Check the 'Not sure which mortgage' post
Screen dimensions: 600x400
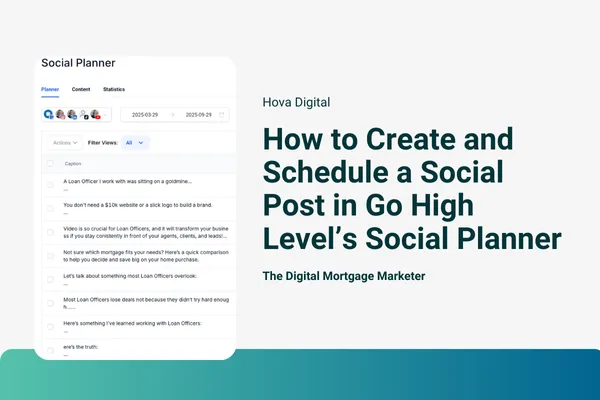50,256
